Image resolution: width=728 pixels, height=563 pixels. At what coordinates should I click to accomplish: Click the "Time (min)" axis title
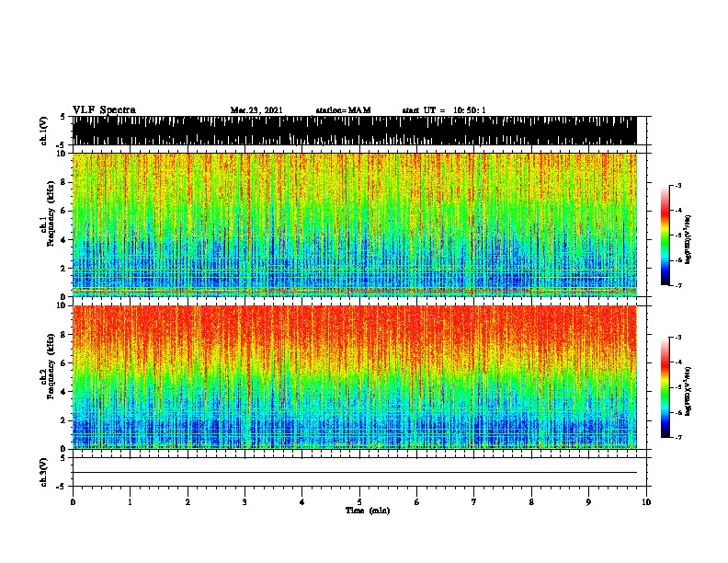click(368, 511)
